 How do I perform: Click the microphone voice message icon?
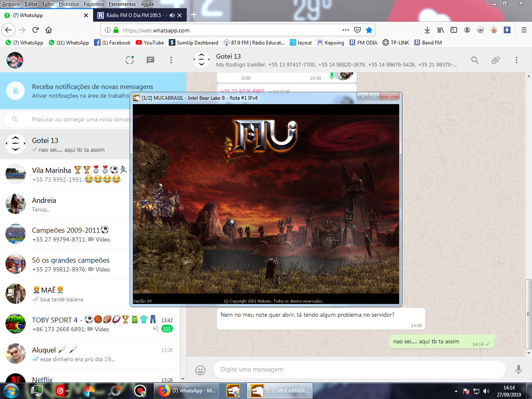click(518, 369)
